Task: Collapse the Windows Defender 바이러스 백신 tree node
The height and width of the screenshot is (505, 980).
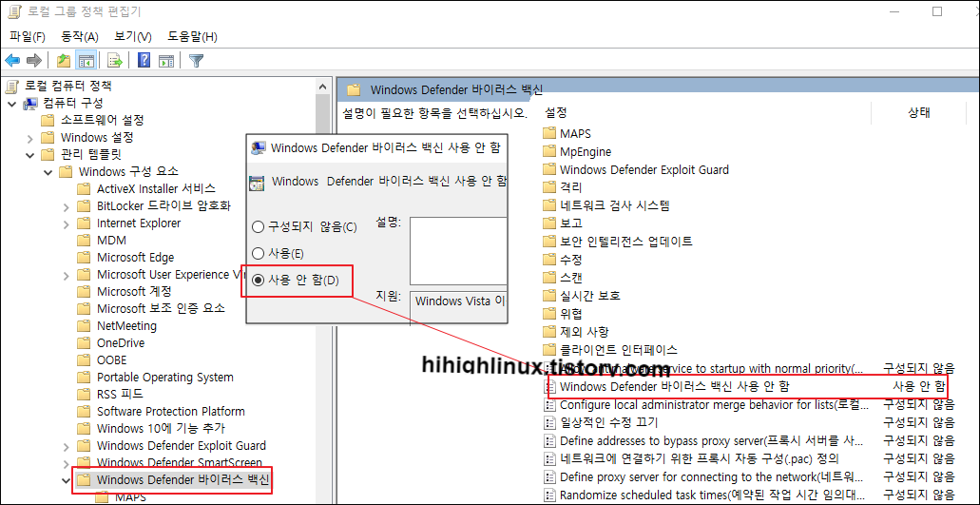Action: (x=67, y=480)
